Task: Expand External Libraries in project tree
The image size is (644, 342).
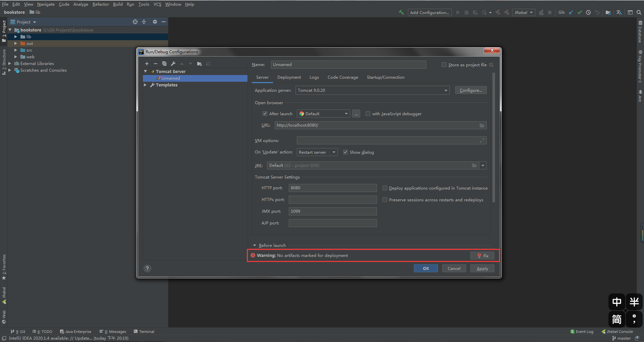Action: pyautogui.click(x=10, y=64)
